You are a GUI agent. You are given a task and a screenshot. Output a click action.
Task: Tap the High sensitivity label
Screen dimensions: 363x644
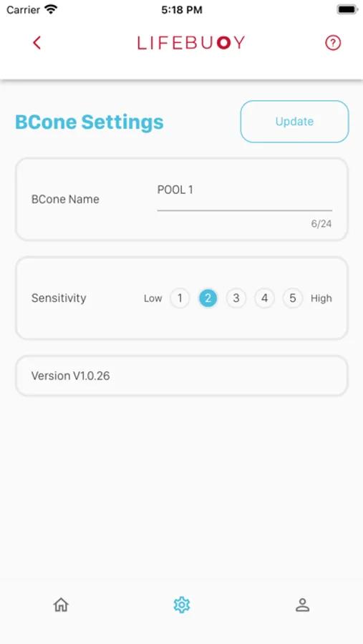[x=321, y=298]
